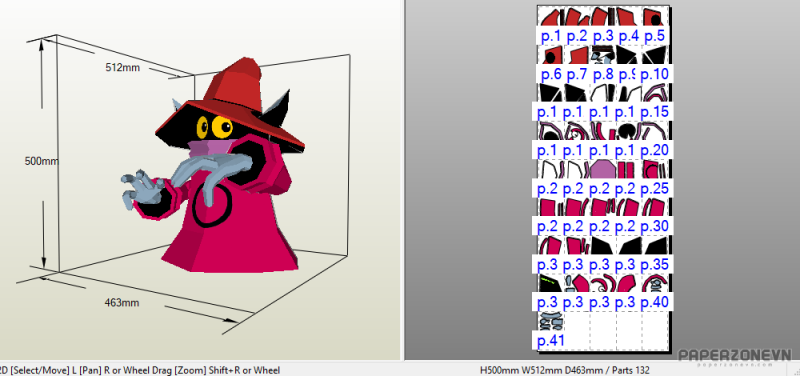Click the 512mm width dimension label
Screen dimensions: 800x376
tap(122, 67)
